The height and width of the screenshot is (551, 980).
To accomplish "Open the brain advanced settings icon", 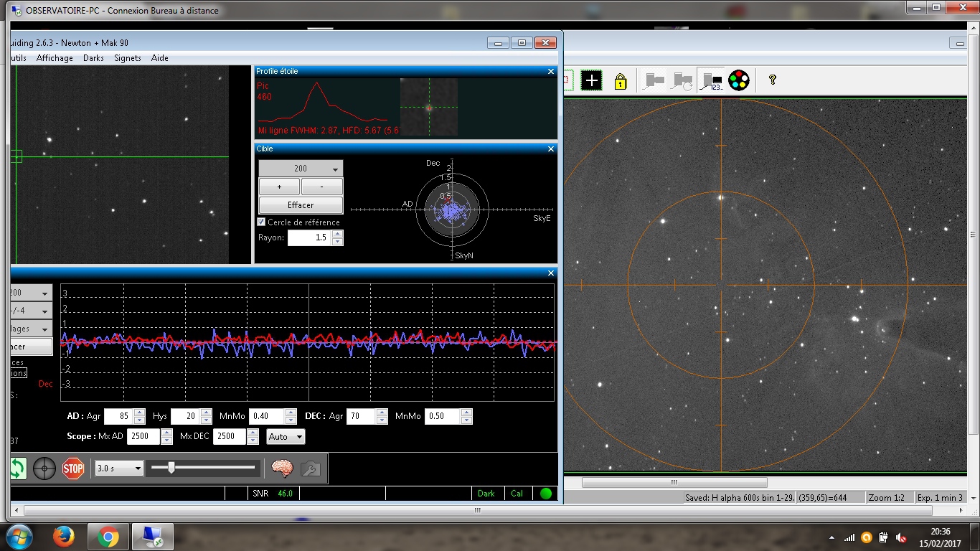I will [x=283, y=468].
